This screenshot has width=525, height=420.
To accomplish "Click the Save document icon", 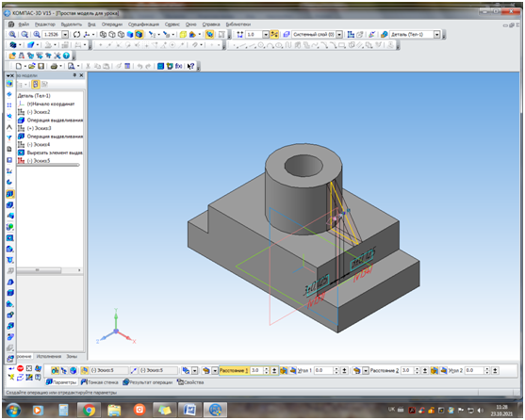I will click(x=41, y=66).
